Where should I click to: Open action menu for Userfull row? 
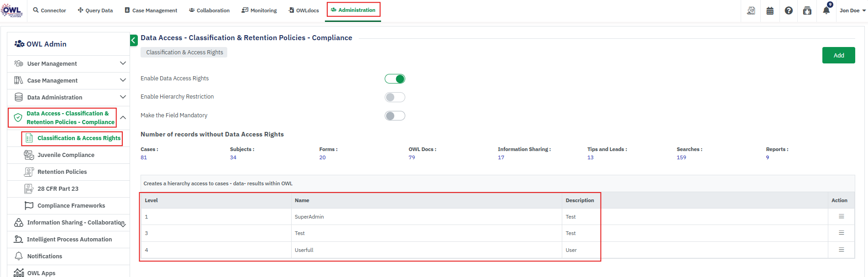click(841, 250)
